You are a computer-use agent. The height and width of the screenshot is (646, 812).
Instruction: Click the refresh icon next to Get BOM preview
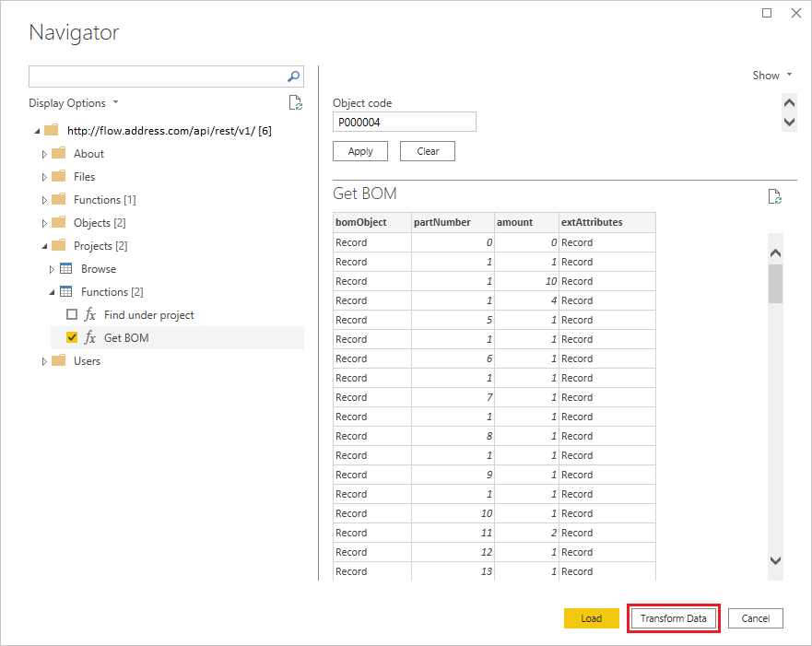pos(774,196)
